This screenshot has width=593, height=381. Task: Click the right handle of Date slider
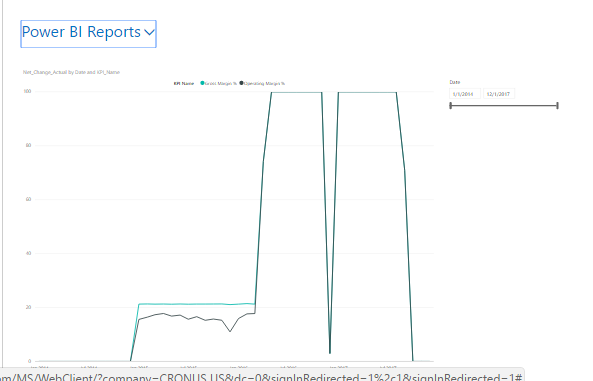[557, 106]
